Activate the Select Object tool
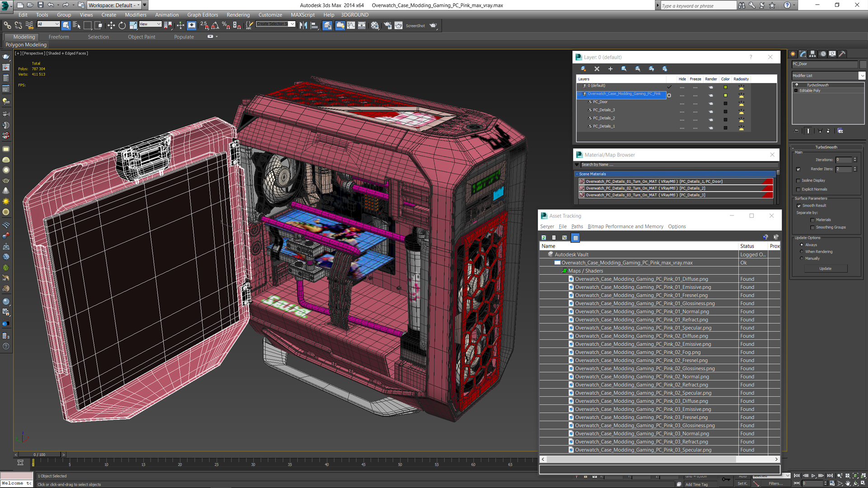The width and height of the screenshot is (868, 488). tap(66, 25)
